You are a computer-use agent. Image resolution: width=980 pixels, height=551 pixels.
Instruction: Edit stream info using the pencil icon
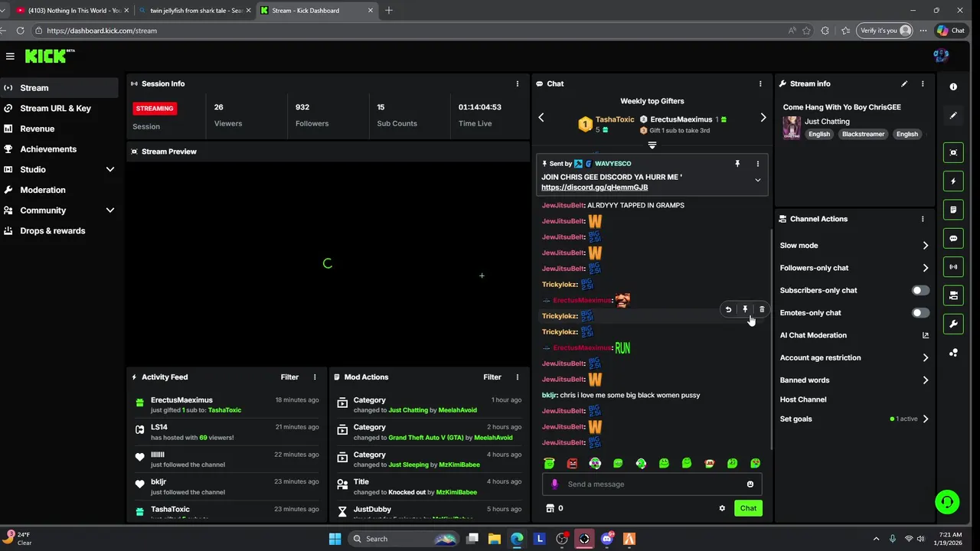(x=904, y=83)
